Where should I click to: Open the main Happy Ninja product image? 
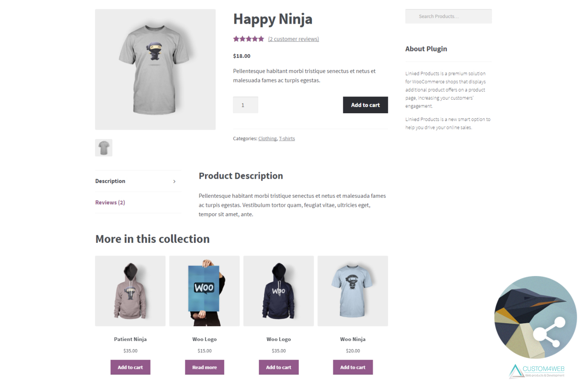(155, 70)
